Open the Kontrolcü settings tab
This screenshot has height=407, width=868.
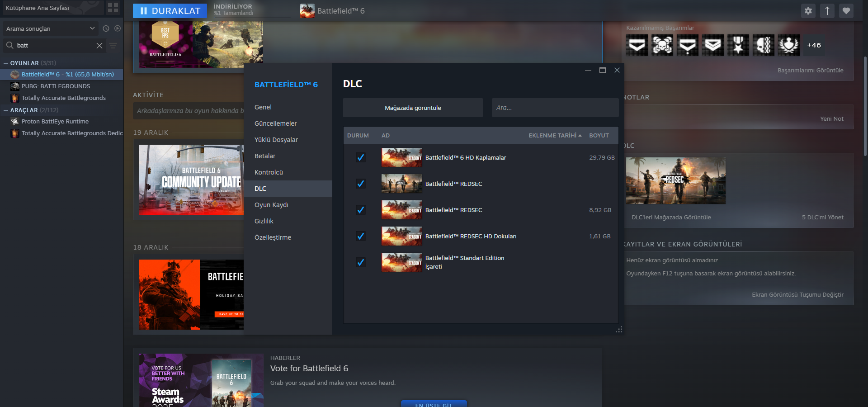click(x=288, y=172)
